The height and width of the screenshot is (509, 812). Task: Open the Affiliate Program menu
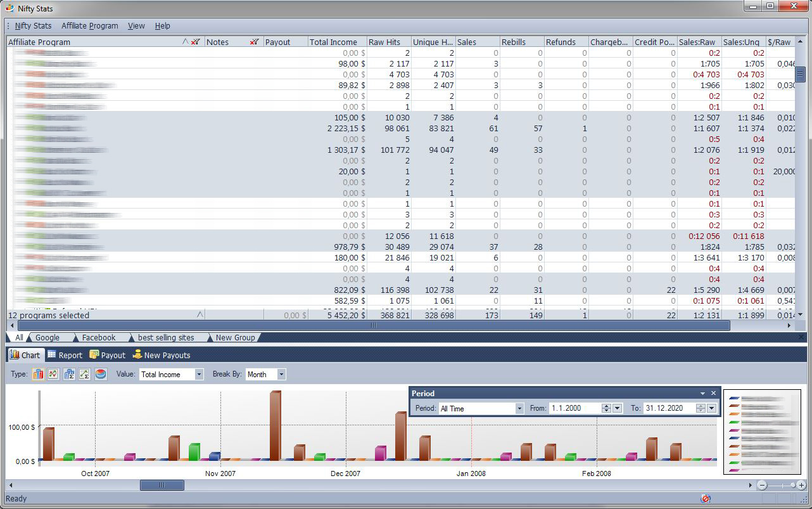pyautogui.click(x=89, y=26)
